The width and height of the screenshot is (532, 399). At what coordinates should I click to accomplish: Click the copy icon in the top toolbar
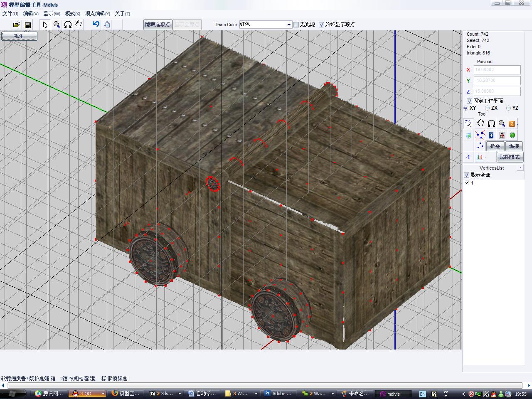pos(107,24)
